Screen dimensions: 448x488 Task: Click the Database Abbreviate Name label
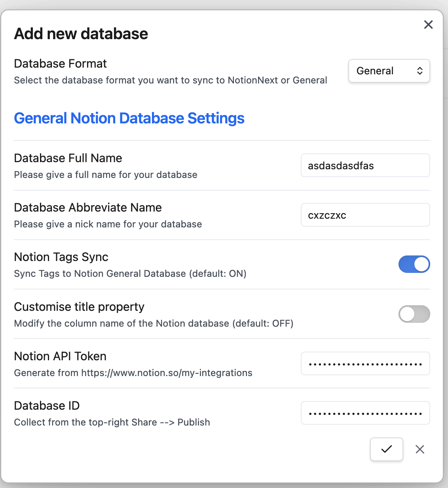(88, 208)
